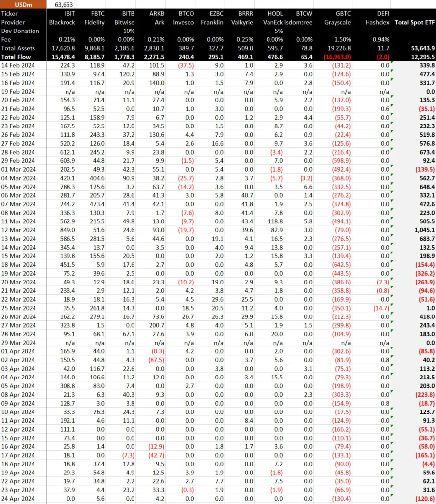Click ARKB value (87.5) on 02 Apr

(x=156, y=360)
